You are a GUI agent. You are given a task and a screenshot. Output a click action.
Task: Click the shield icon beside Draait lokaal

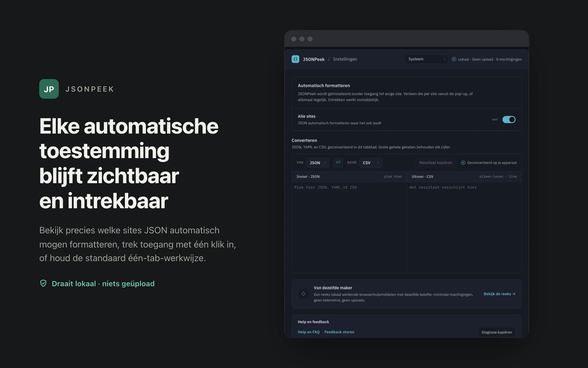pyautogui.click(x=43, y=283)
